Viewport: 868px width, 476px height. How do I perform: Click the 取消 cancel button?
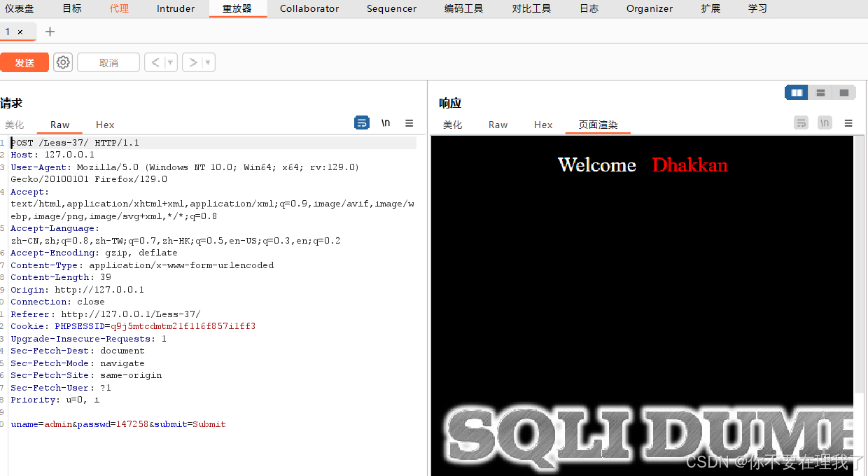click(108, 62)
